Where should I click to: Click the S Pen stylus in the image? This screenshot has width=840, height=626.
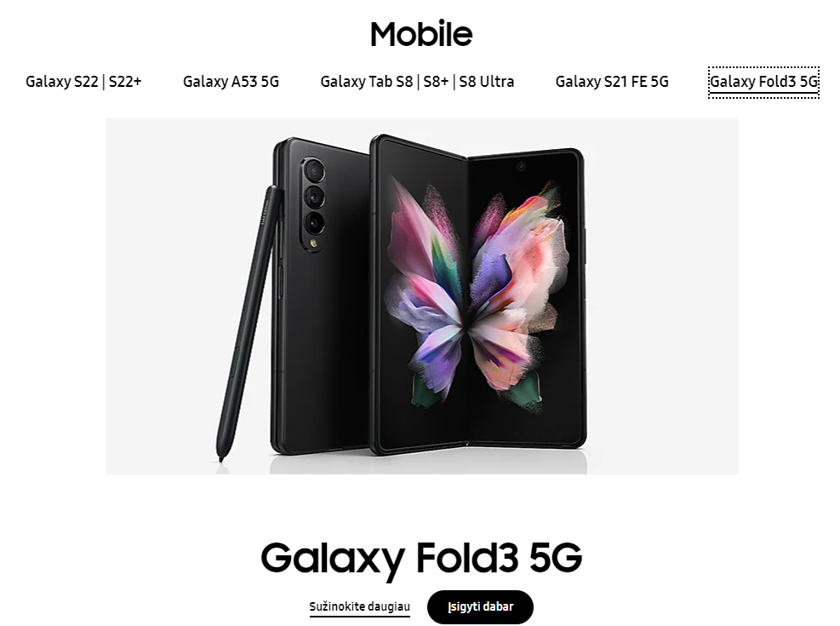pos(249,322)
